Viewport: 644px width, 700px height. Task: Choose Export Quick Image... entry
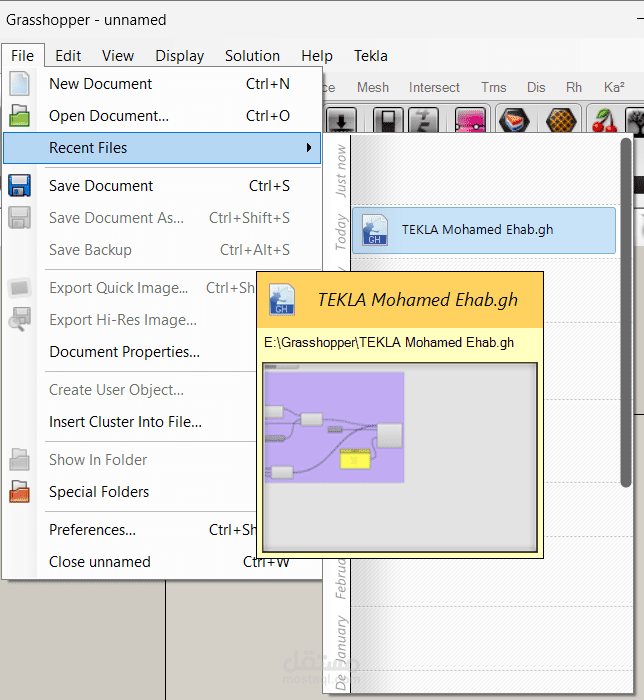point(129,288)
